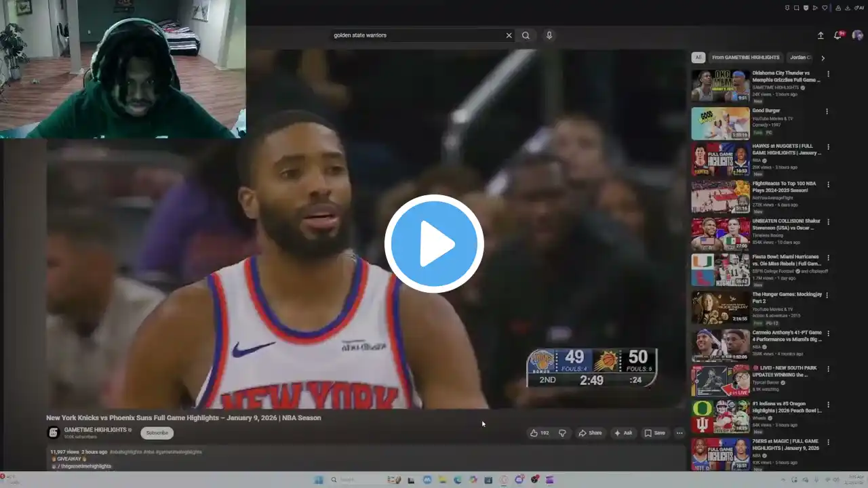Screen dimensions: 868x488
Task: Dislike the Knicks vs Suns video
Action: 562,433
